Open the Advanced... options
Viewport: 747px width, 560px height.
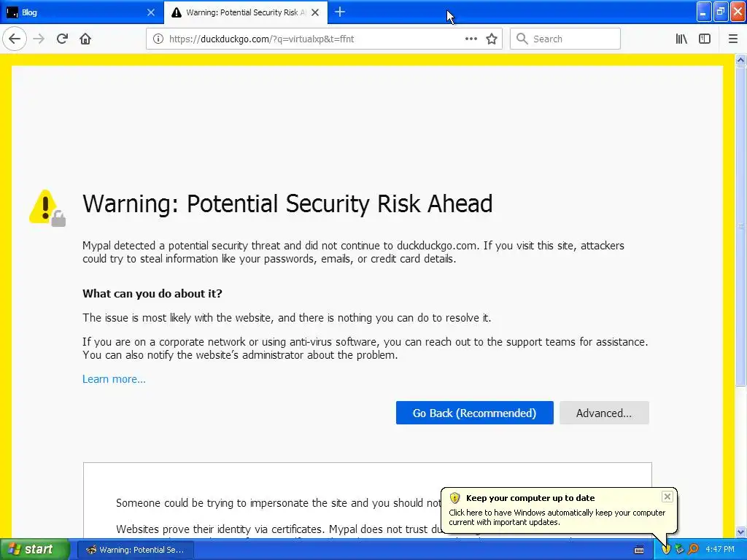click(x=604, y=413)
